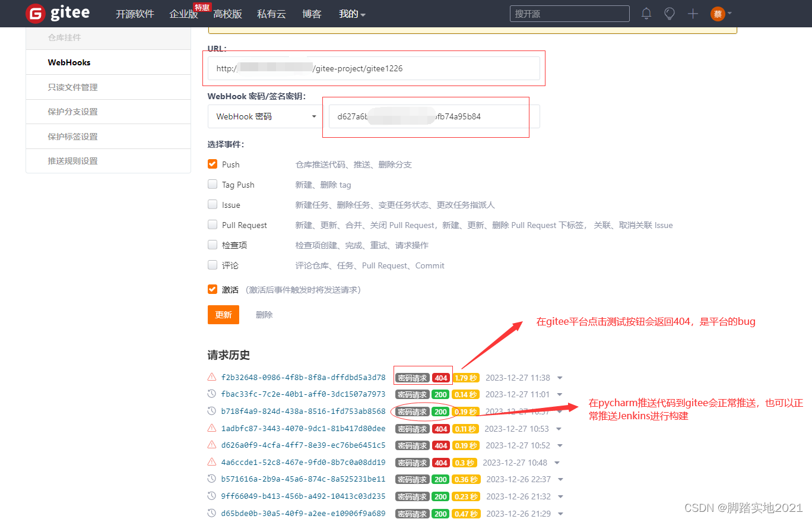Open request ID 1adbfc87-3443-4070-9dc1-81b417d80dee
The height and width of the screenshot is (519, 812).
(x=303, y=428)
